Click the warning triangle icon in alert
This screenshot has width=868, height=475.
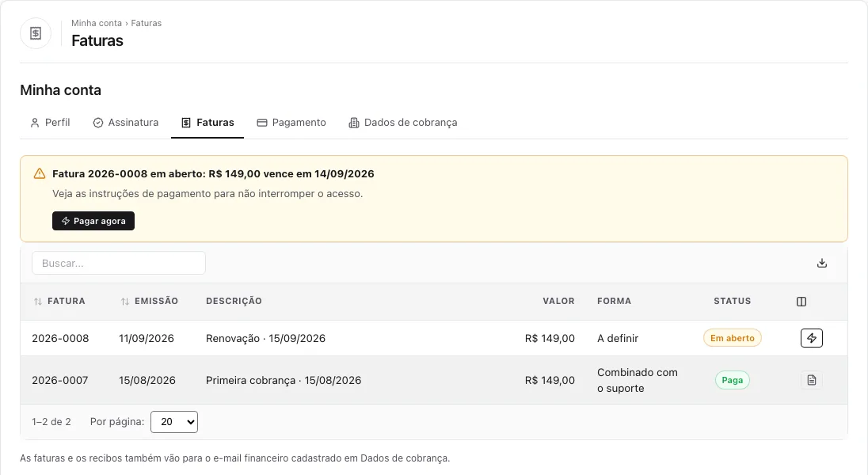pos(40,174)
